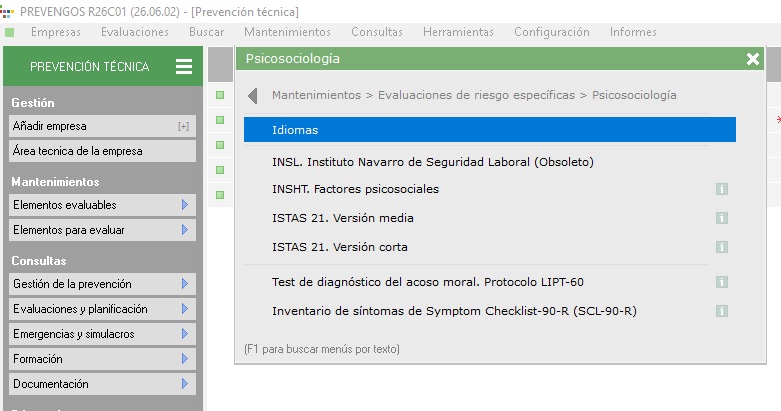Open the hamburger menu in Prevención Técnica header
The height and width of the screenshot is (411, 781).
(184, 66)
